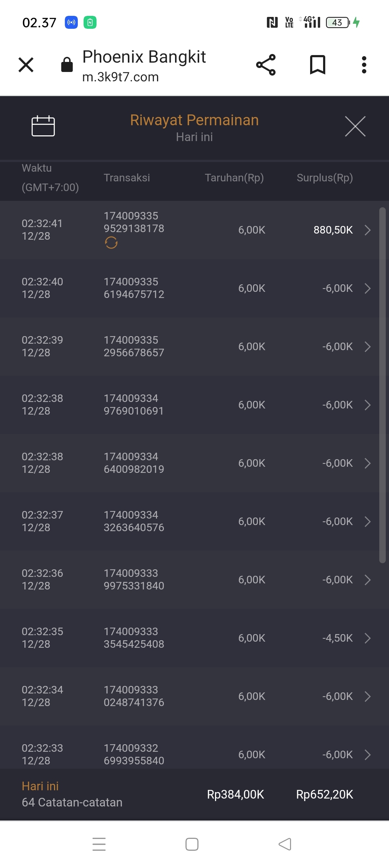This screenshot has height=868, width=389.
Task: Open the calendar date picker icon
Action: (43, 126)
